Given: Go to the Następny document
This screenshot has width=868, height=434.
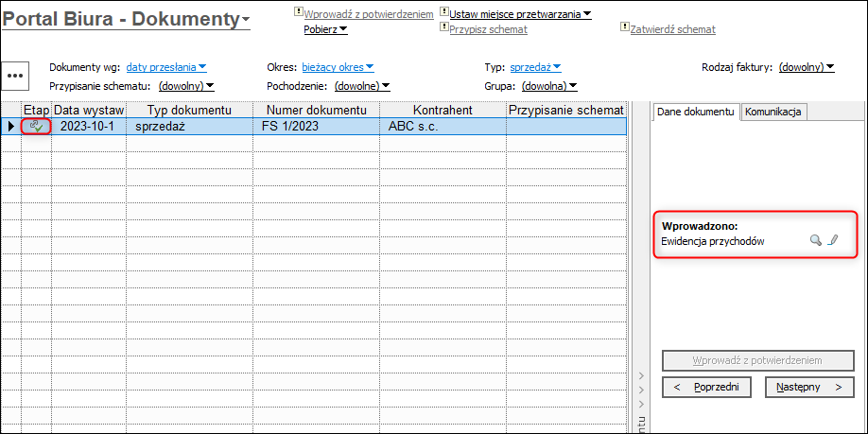Looking at the screenshot, I should tap(808, 387).
